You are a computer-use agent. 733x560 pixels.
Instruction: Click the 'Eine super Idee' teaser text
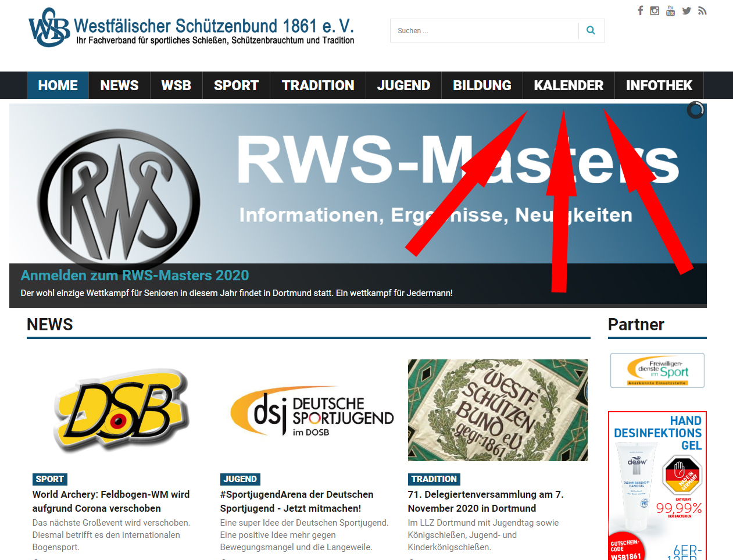coord(304,535)
